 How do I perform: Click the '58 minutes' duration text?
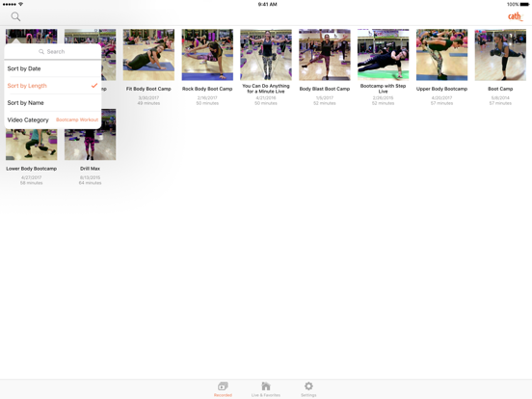point(31,183)
